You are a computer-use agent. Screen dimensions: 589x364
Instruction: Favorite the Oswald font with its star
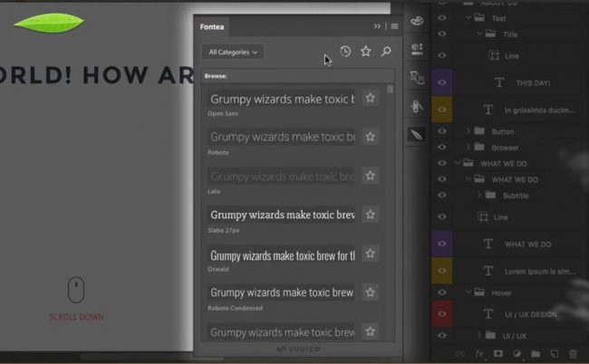click(x=371, y=254)
